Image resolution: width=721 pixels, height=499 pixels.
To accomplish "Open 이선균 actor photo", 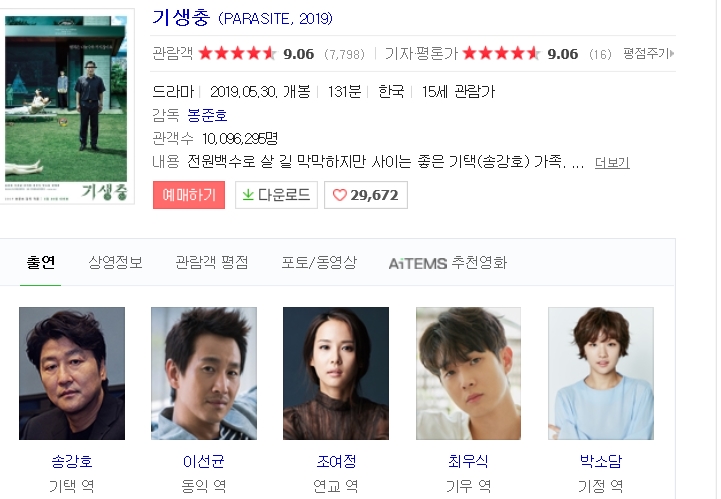I will click(204, 373).
